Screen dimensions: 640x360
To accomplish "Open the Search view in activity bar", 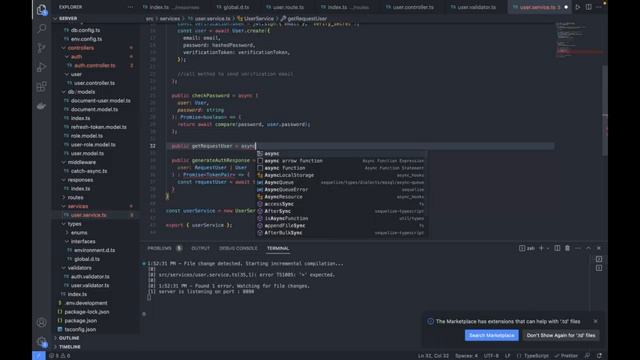I will click(42, 28).
